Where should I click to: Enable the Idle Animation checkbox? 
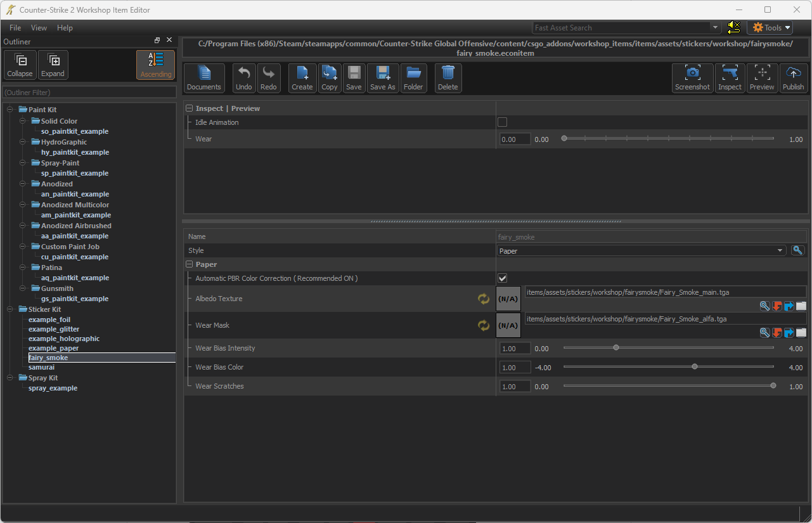pyautogui.click(x=502, y=122)
